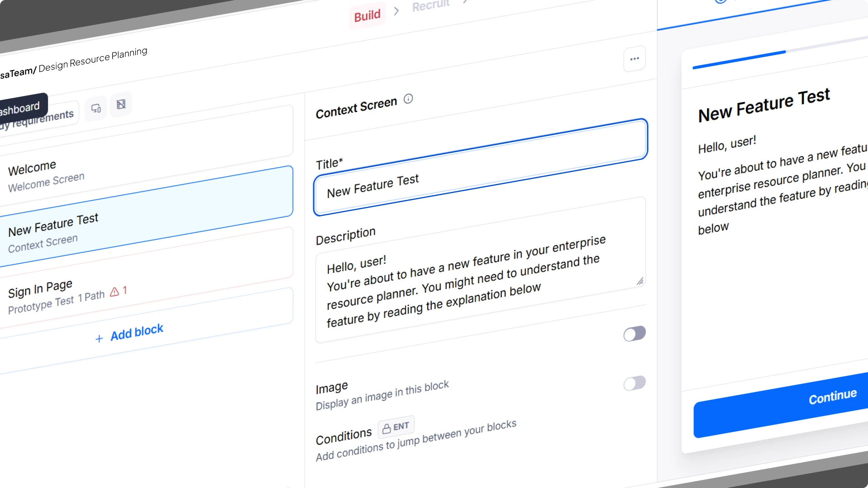
Task: Open the three-dots more options menu
Action: tap(634, 59)
